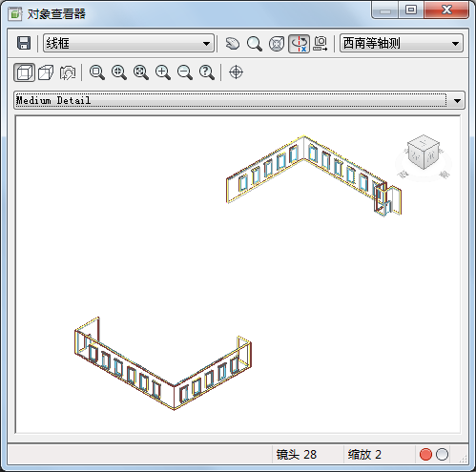Click the ViewCube in the viewport
Screen dimensions: 476x472
[x=424, y=152]
